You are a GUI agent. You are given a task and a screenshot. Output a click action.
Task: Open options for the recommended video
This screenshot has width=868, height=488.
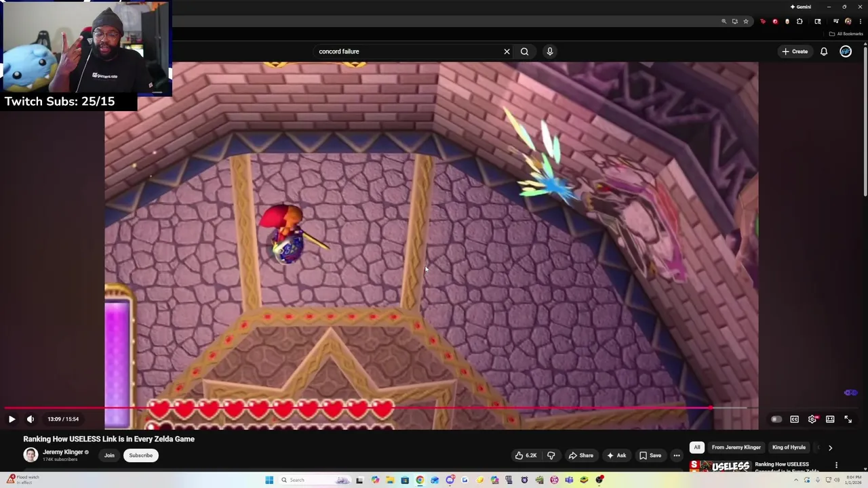pos(836,465)
